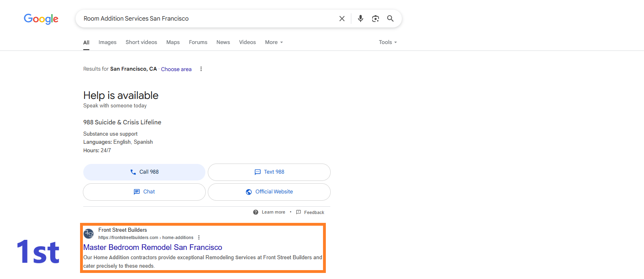Open the three-dot menu beside Choose area

click(201, 69)
